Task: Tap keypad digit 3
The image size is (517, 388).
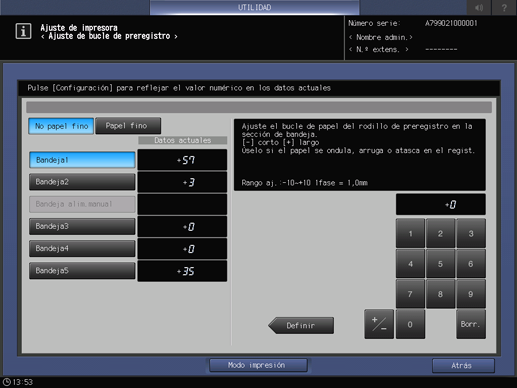Action: (x=471, y=233)
